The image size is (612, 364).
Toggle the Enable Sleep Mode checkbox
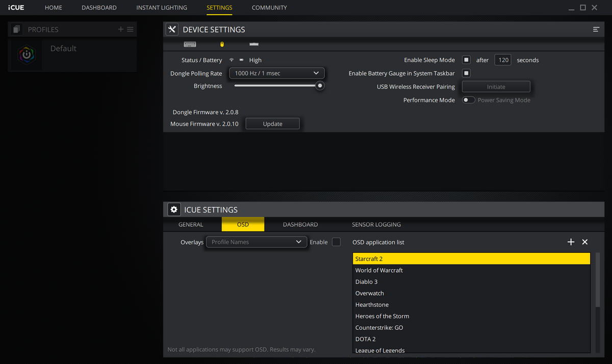tap(466, 60)
